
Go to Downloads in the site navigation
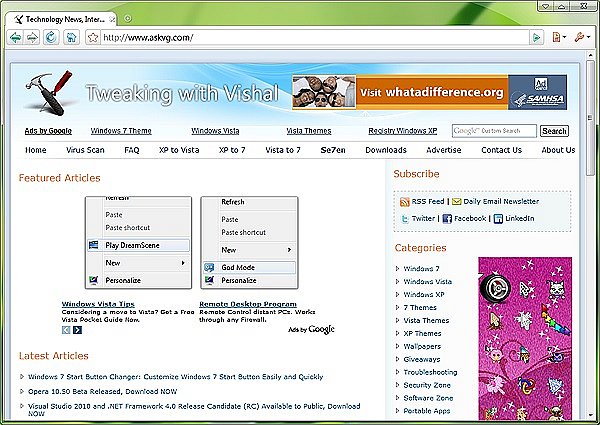click(385, 150)
